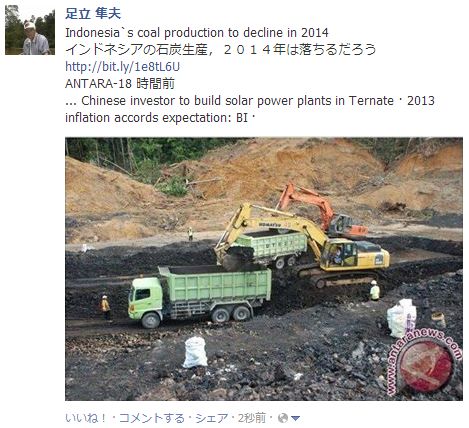Visit the 足立 隼夫 profile name link
This screenshot has height=428, width=469.
pyautogui.click(x=93, y=14)
